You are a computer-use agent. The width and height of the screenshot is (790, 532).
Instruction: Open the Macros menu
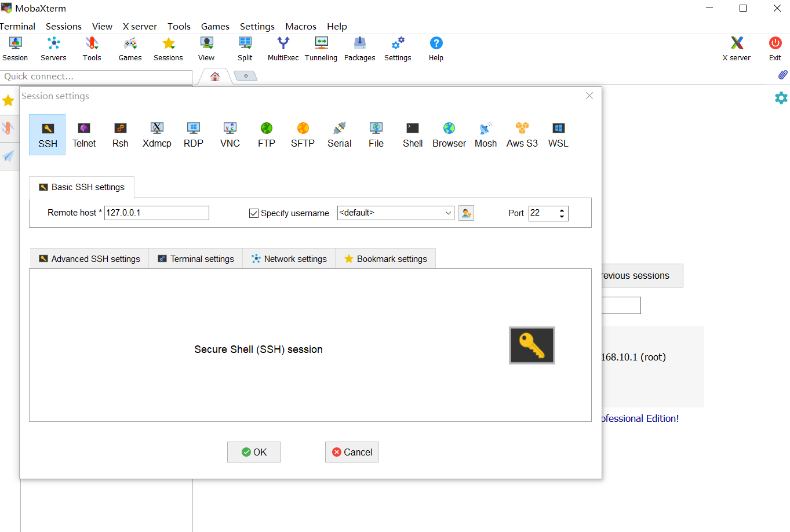(x=300, y=27)
